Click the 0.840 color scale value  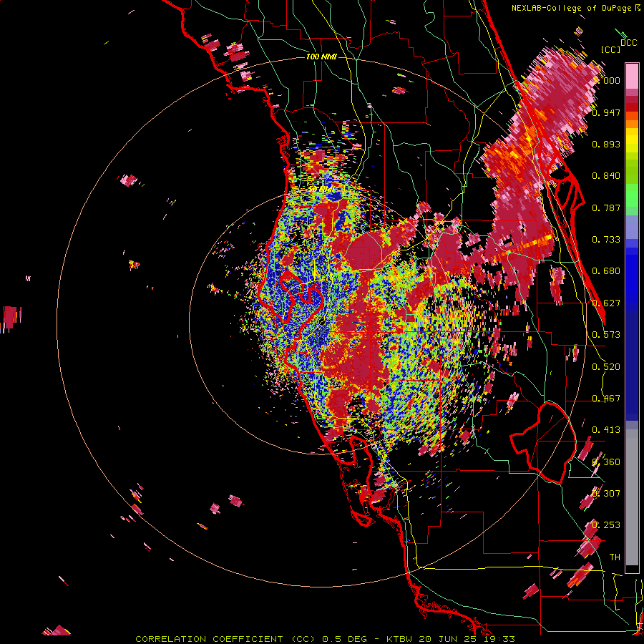[x=606, y=176]
